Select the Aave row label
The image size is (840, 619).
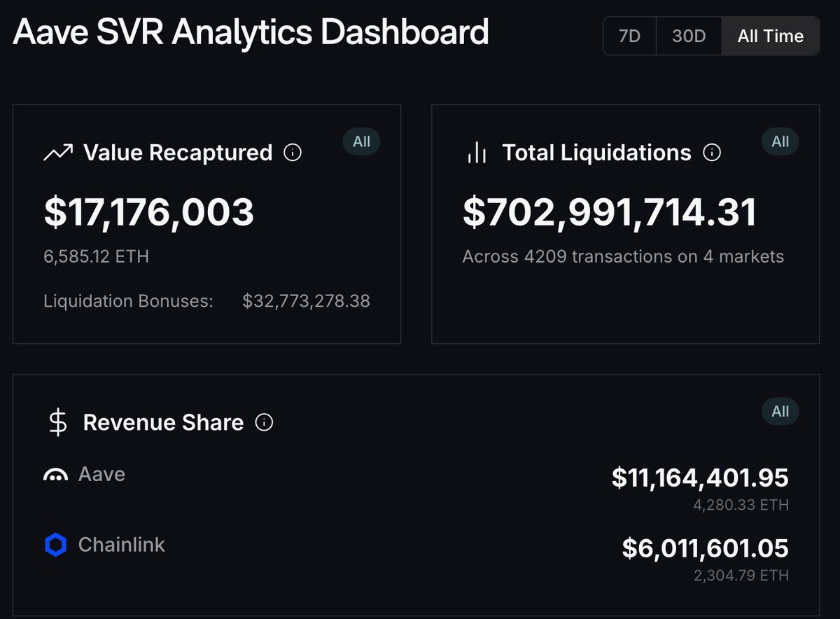[101, 474]
